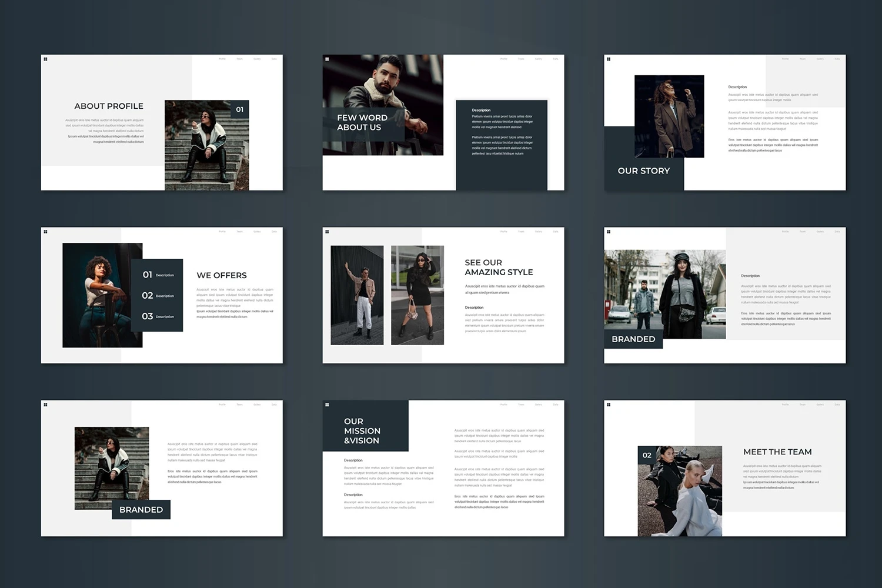882x588 pixels.
Task: Click grid icon on We Offers slide
Action: coord(45,232)
